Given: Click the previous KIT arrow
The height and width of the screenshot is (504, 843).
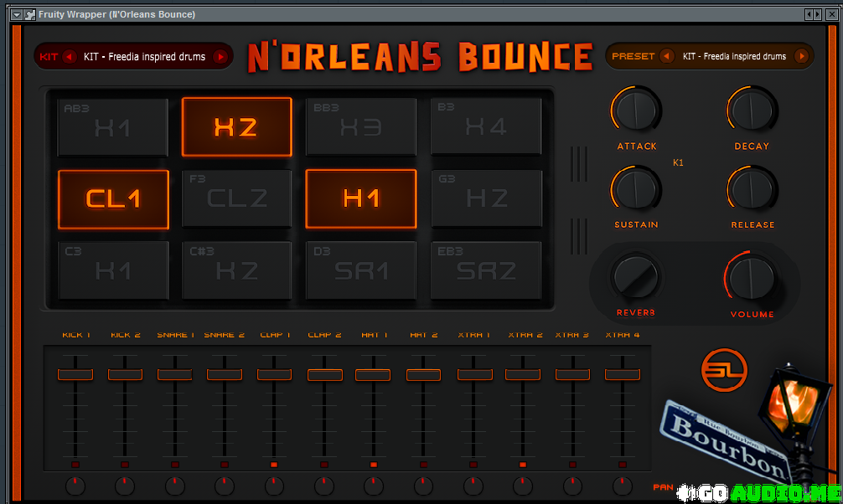Looking at the screenshot, I should tap(70, 57).
